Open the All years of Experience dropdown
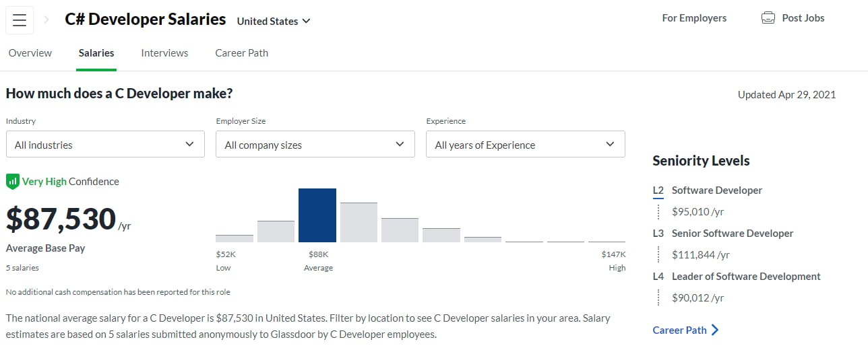Screen dimensions: 868x354 [525, 144]
